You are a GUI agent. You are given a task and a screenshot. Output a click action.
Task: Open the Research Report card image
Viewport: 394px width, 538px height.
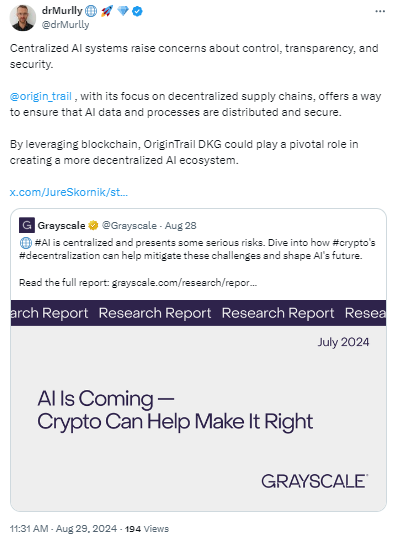(x=198, y=406)
